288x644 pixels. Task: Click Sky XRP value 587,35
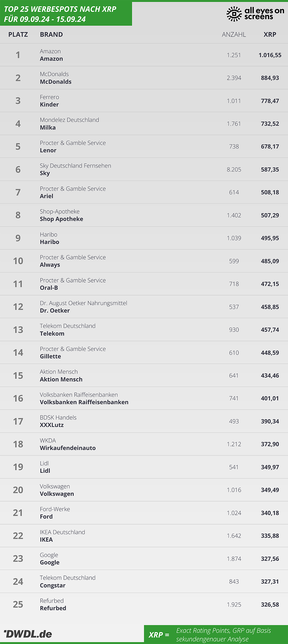coord(270,169)
